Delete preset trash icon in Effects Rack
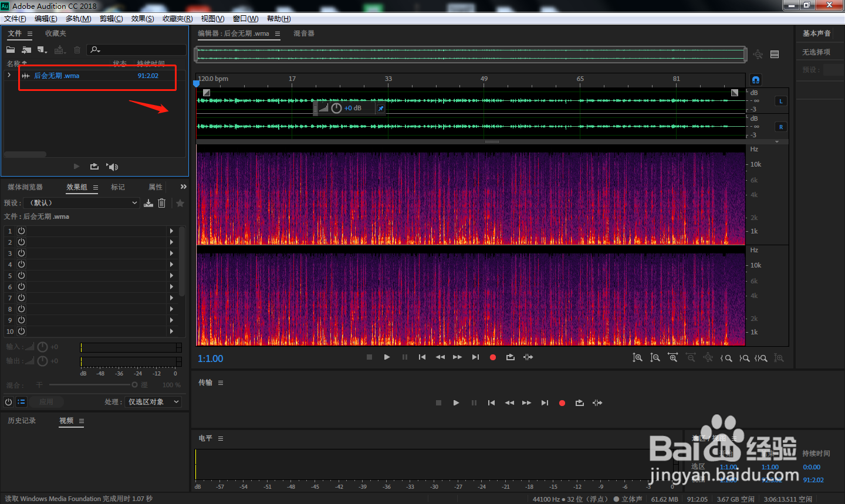The image size is (845, 504). click(x=162, y=203)
